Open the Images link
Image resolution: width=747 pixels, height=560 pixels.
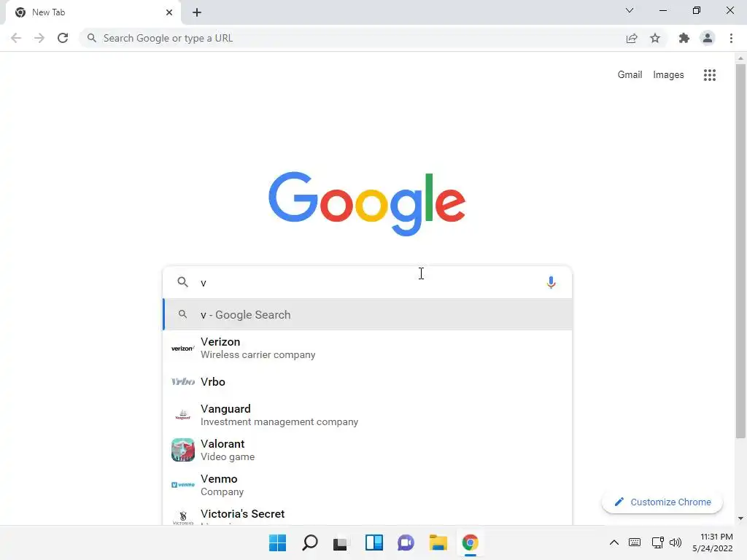pos(668,75)
